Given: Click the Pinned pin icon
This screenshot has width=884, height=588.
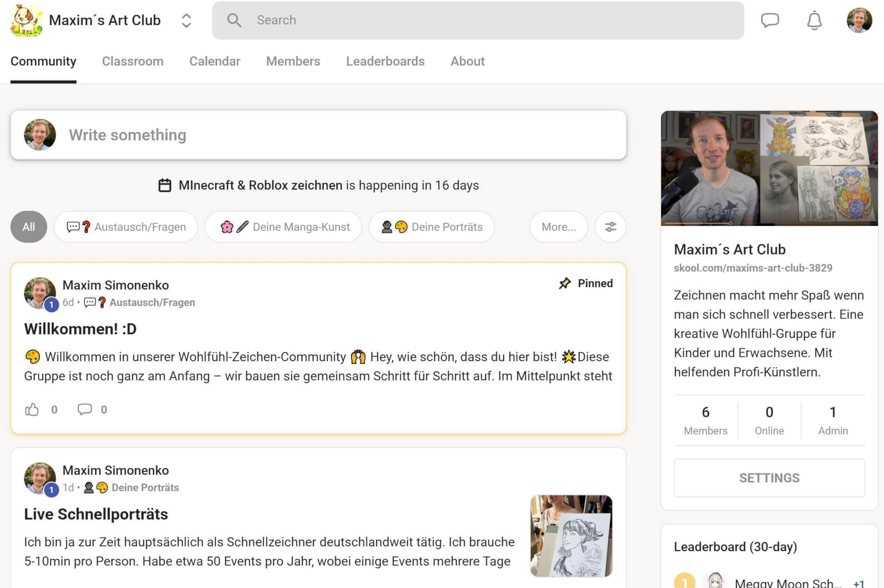Looking at the screenshot, I should (564, 283).
